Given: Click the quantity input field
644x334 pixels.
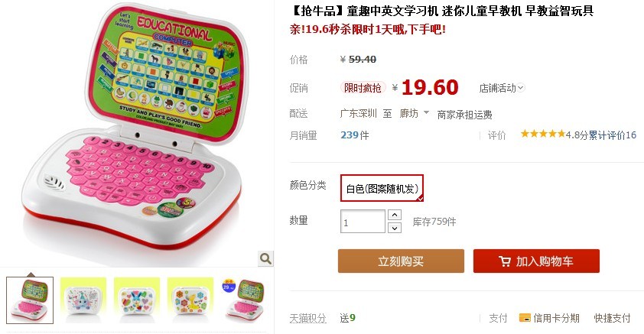Looking at the screenshot, I should pos(363,222).
